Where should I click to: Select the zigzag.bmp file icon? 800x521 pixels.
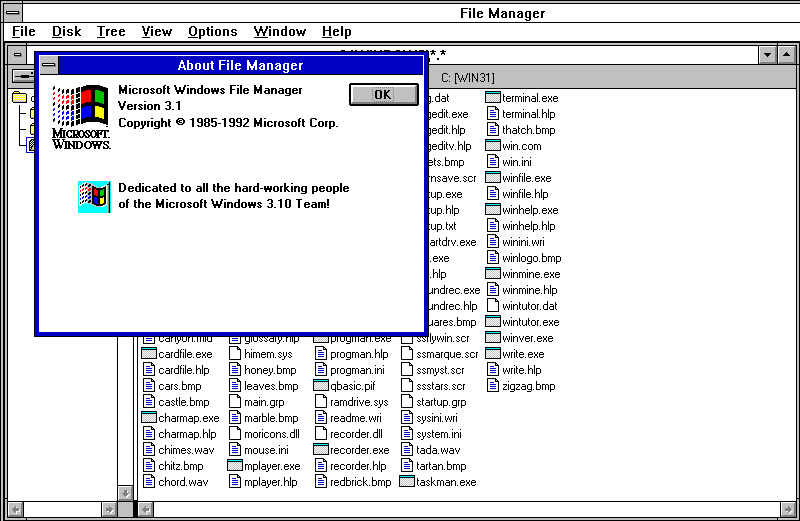[492, 386]
